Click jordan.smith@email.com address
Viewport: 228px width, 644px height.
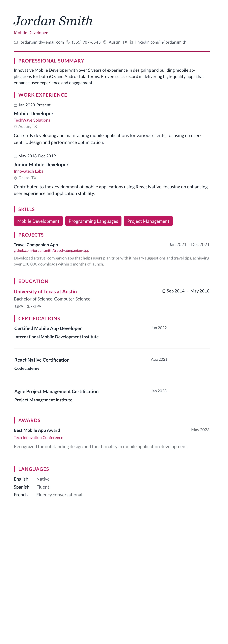[41, 42]
